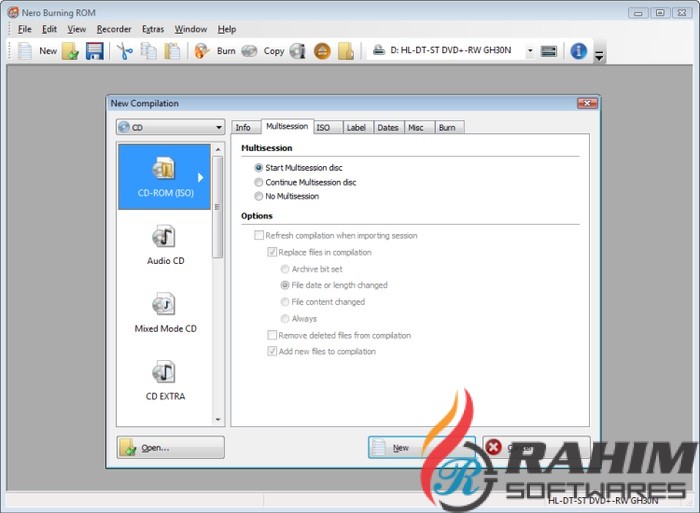Select the CD-ROM (ISO) compilation type
Viewport: 700px width, 513px height.
tap(165, 177)
